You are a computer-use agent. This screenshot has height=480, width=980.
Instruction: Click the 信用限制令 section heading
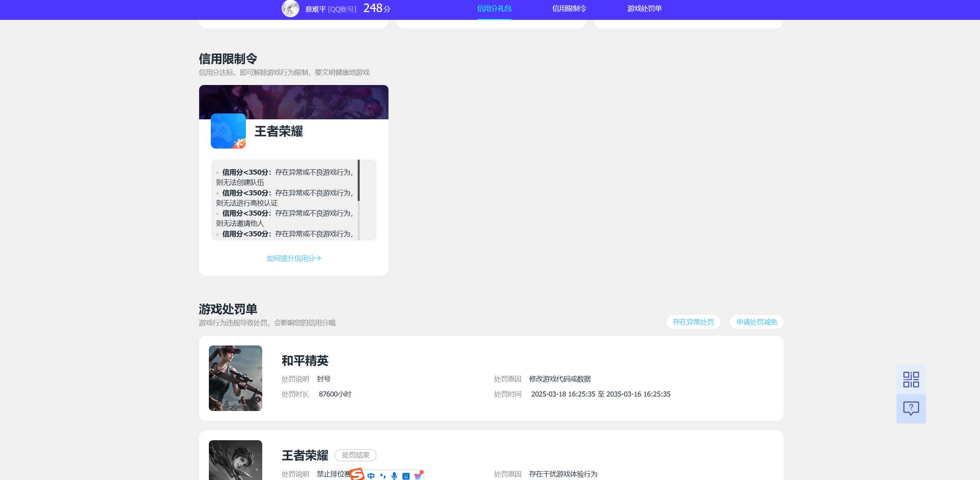coord(228,59)
